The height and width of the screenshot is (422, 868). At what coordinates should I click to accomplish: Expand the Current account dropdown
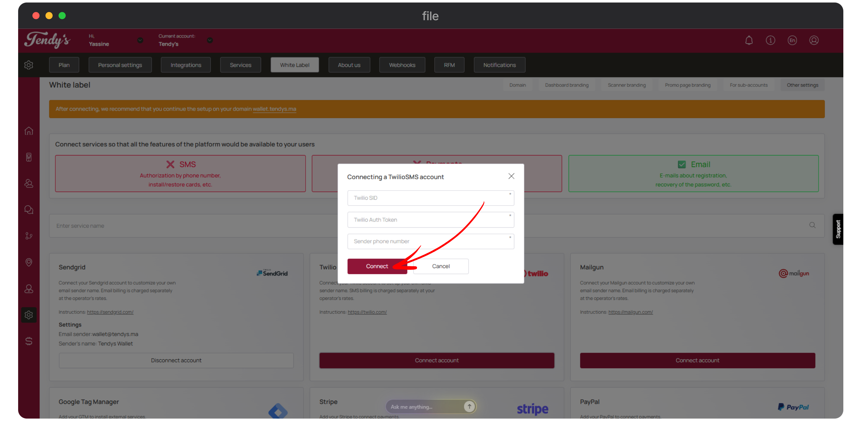(210, 40)
